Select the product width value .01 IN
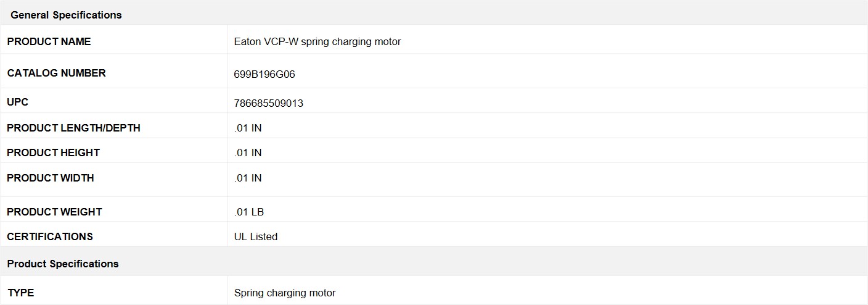This screenshot has width=868, height=305. click(248, 178)
